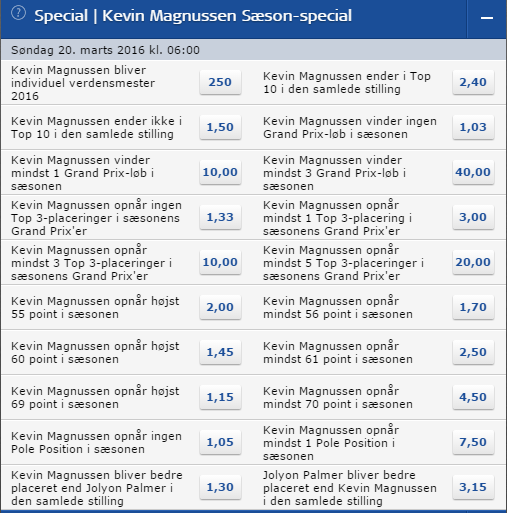Click 10,00 odds wins at least 1 Grand Prix

coord(220,172)
